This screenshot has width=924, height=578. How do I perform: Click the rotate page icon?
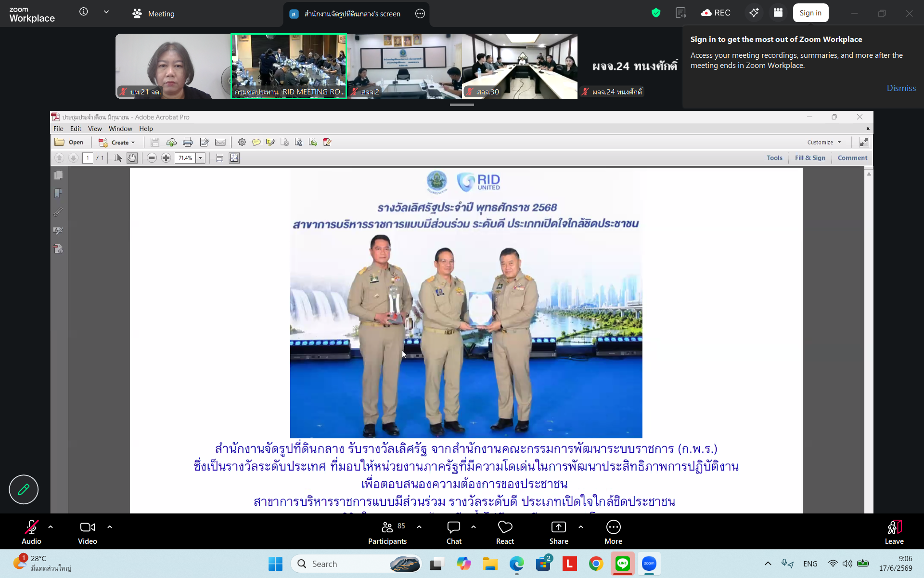(x=299, y=142)
